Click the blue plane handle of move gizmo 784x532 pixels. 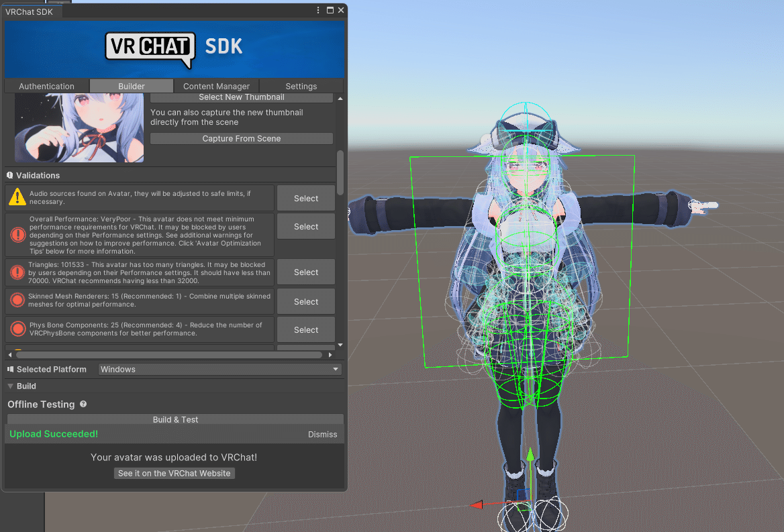(x=523, y=494)
